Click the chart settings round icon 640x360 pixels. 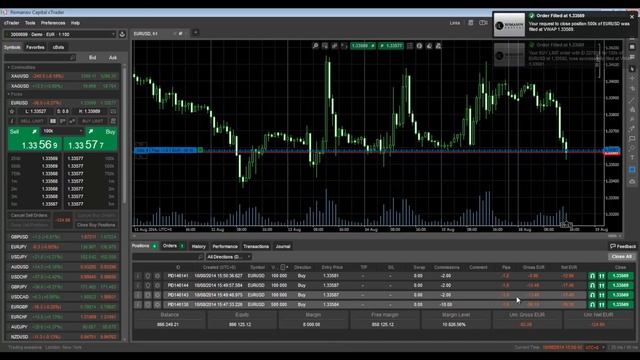(419, 46)
